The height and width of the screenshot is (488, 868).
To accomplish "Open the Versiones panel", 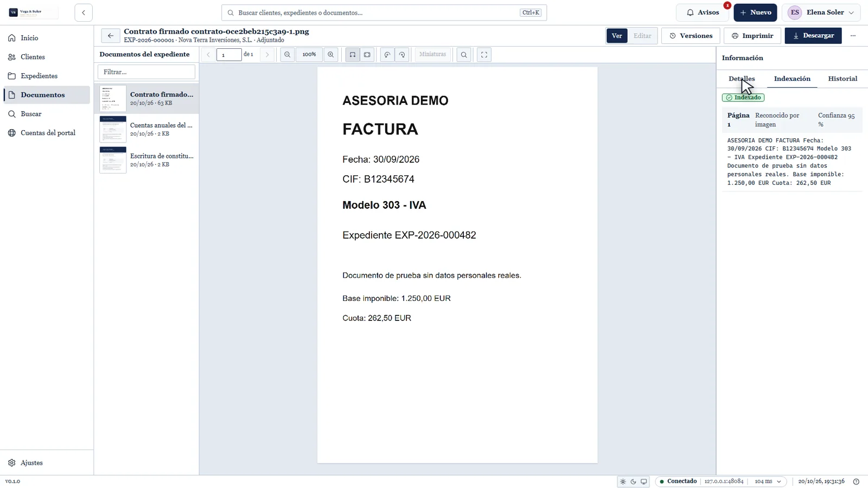I will click(691, 36).
